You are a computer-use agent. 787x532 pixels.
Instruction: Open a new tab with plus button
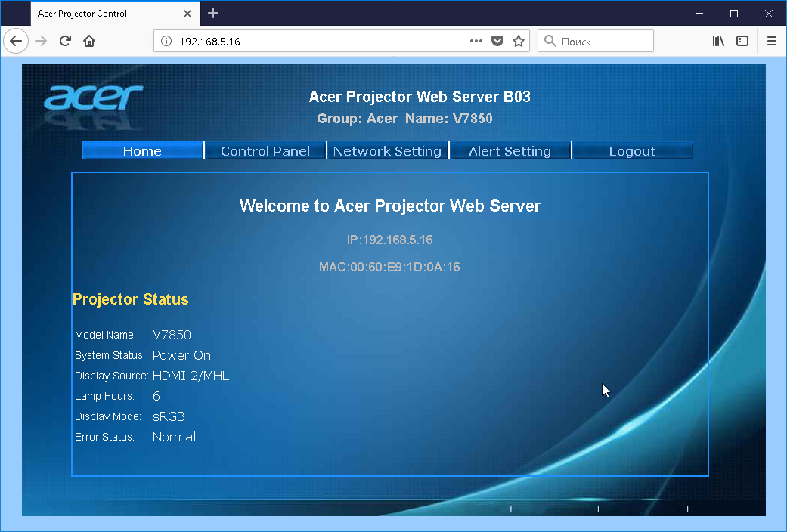tap(213, 13)
